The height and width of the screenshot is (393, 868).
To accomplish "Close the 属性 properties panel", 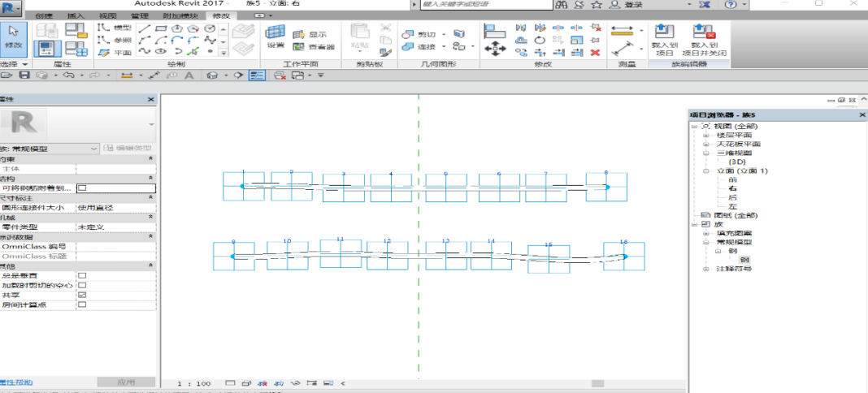I will (151, 100).
